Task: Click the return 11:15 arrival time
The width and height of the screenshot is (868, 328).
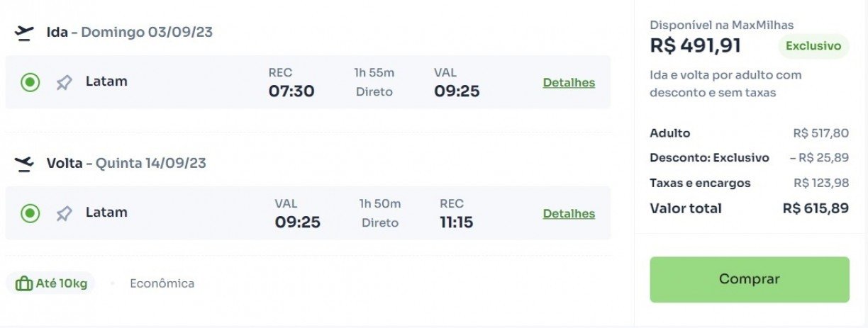Action: (x=456, y=222)
